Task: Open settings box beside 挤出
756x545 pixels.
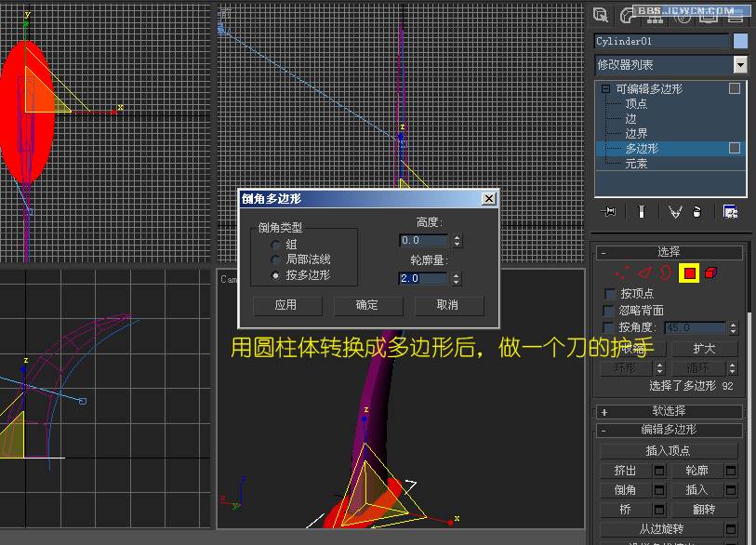Action: [659, 471]
